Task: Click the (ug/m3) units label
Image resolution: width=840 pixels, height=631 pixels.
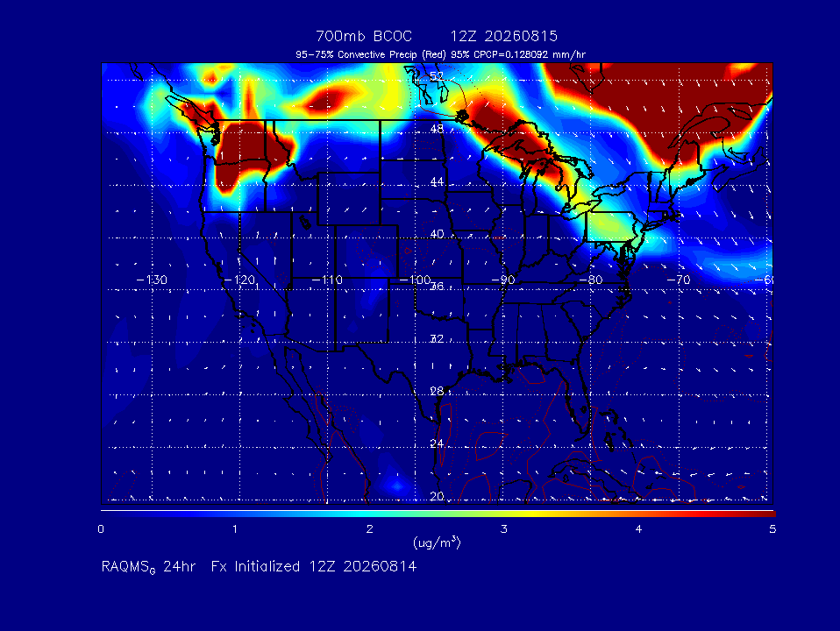Action: point(437,542)
